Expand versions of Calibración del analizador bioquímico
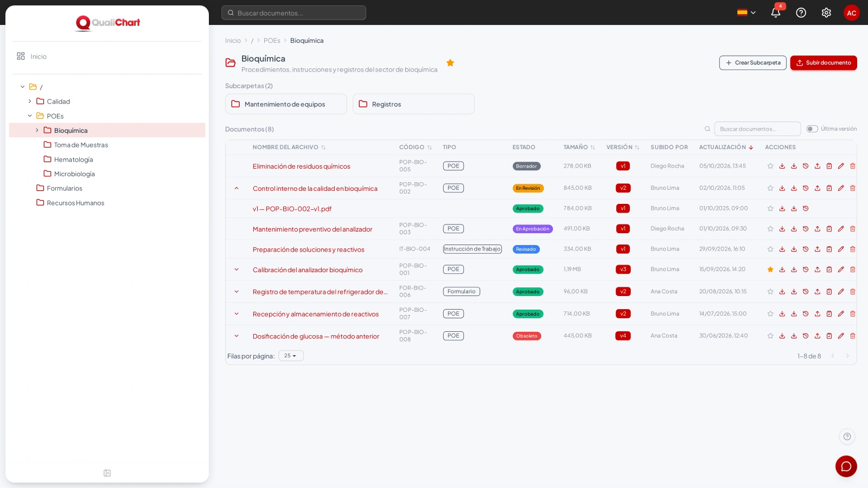Screen dimensions: 868x488 [237, 269]
